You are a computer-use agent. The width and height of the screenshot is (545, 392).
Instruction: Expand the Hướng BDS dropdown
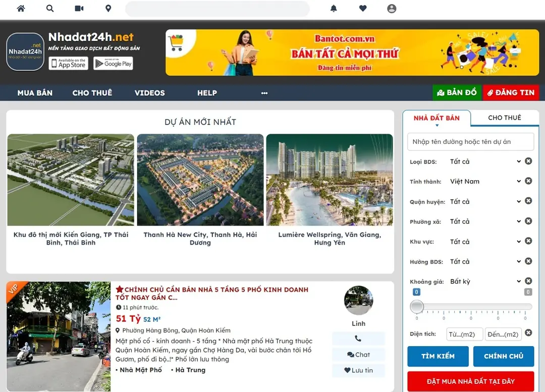point(519,261)
